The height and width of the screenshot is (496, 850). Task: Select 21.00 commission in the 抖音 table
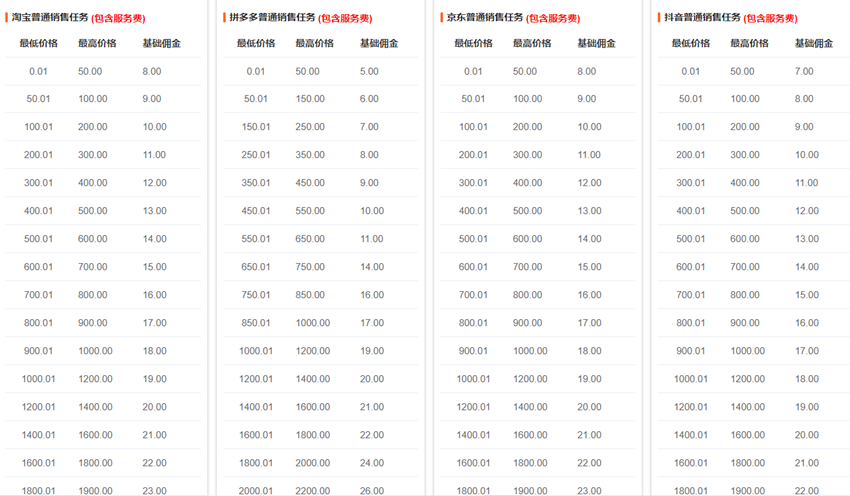click(807, 463)
